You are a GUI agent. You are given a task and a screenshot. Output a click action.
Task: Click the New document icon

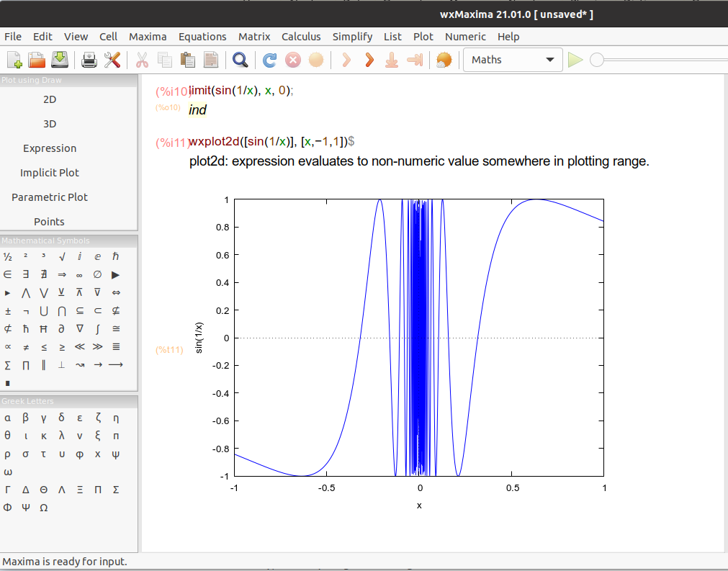click(x=14, y=60)
